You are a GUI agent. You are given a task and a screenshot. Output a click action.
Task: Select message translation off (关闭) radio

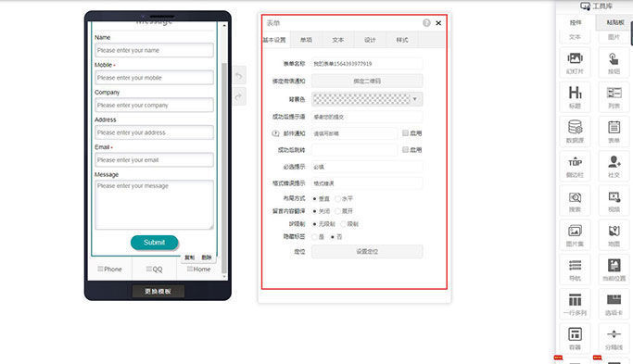click(x=314, y=211)
